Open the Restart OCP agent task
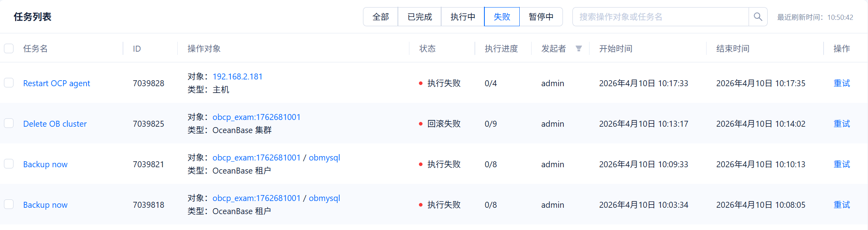The height and width of the screenshot is (230, 868). [56, 83]
